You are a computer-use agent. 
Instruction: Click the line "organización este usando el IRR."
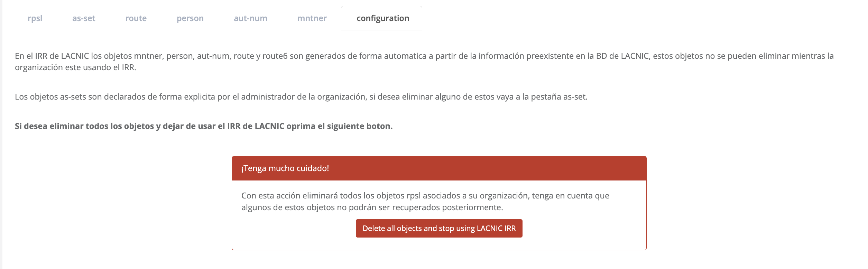click(75, 67)
